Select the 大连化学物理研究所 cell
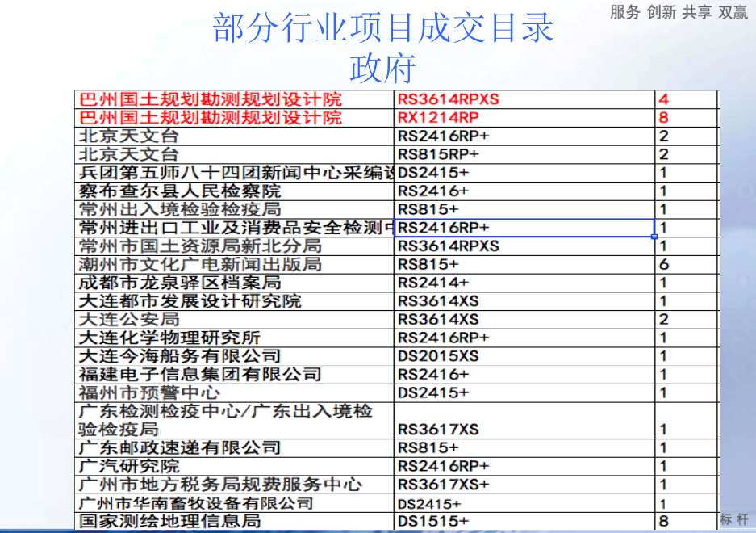Image resolution: width=756 pixels, height=533 pixels. click(x=234, y=338)
